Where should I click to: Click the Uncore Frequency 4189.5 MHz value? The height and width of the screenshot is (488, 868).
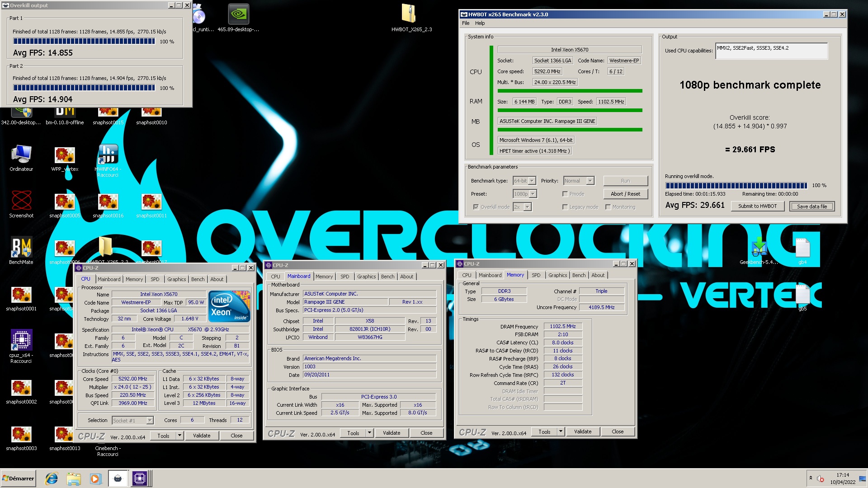tap(601, 307)
